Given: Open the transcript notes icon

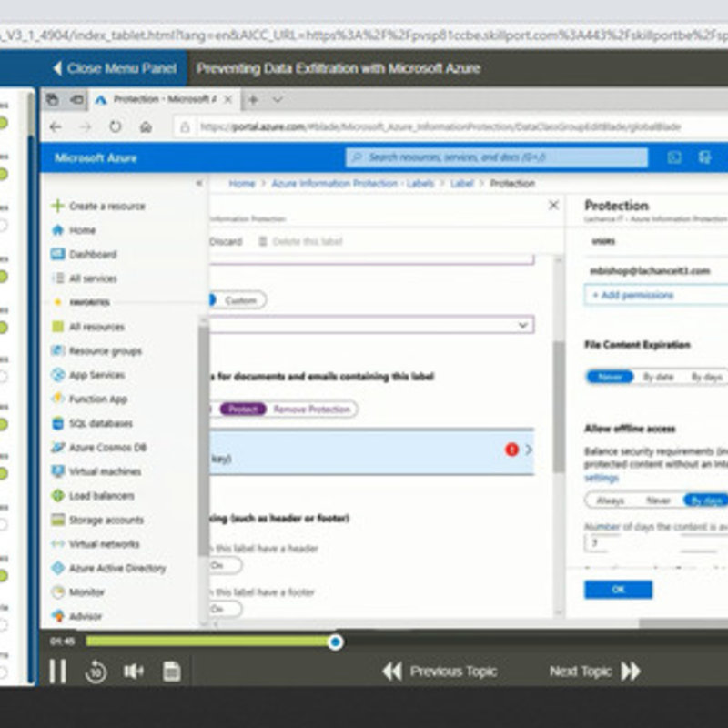Looking at the screenshot, I should point(171,672).
